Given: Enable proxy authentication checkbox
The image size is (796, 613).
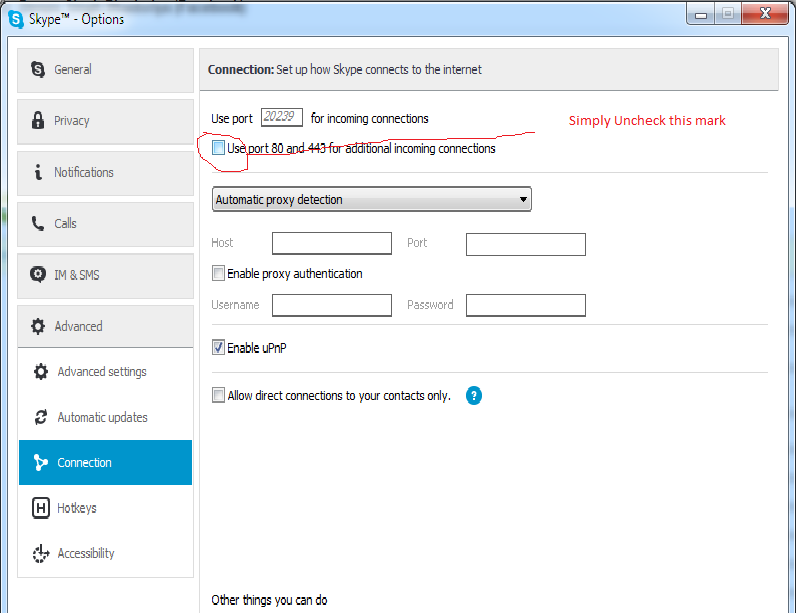Looking at the screenshot, I should click(x=218, y=273).
